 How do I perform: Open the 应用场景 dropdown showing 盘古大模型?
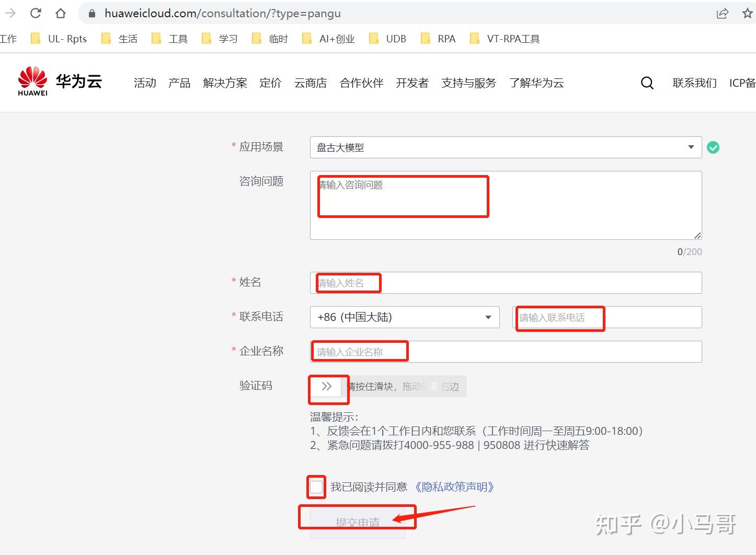[691, 147]
